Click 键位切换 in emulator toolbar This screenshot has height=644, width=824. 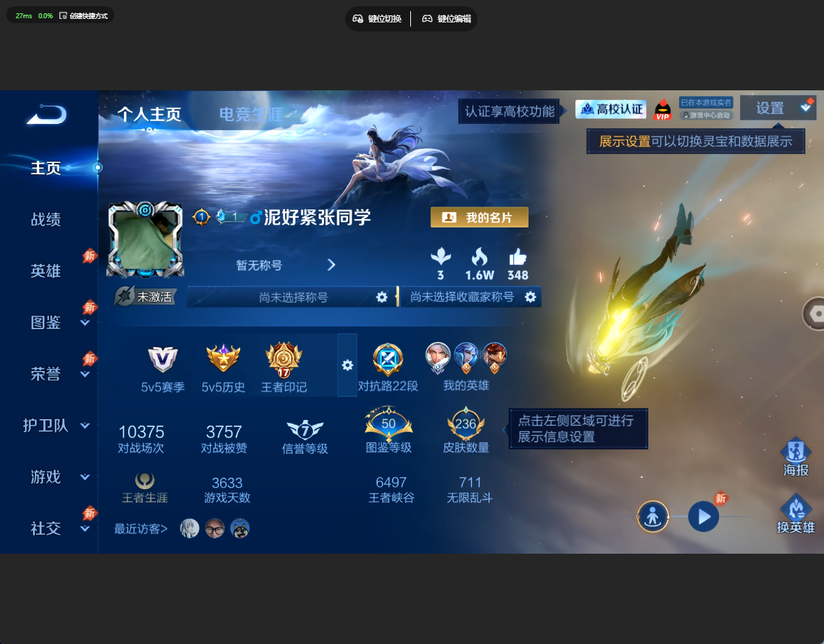(377, 19)
